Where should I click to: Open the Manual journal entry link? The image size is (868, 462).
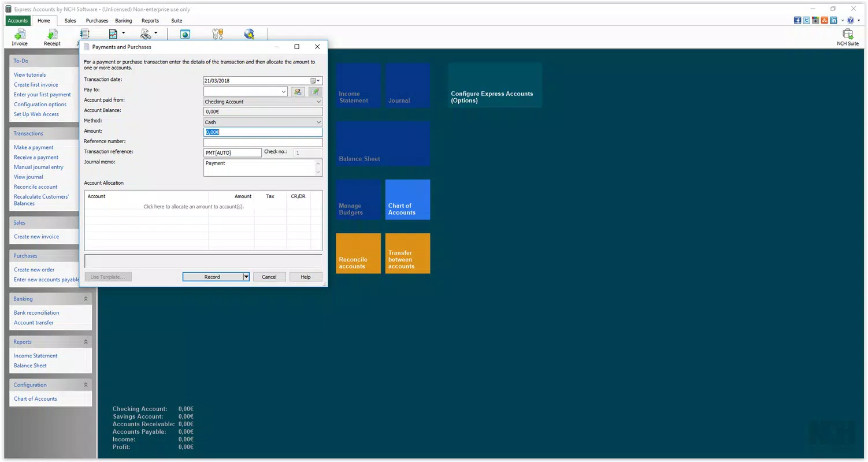[39, 167]
